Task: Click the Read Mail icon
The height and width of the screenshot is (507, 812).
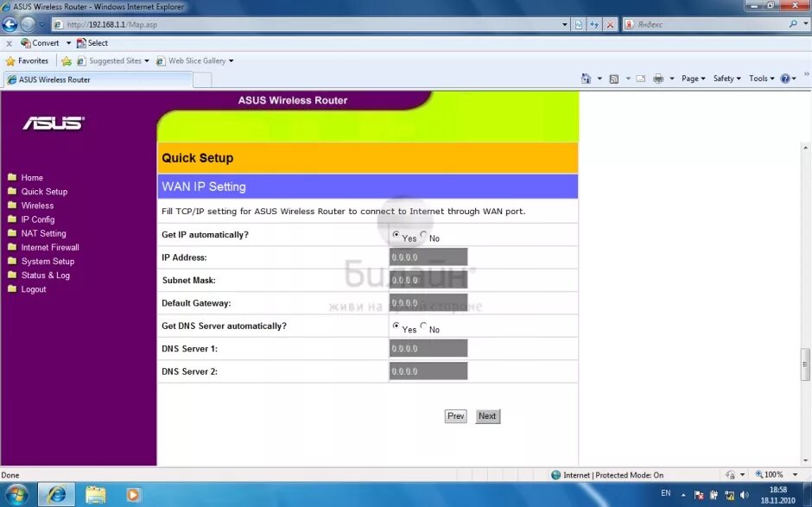Action: (641, 79)
